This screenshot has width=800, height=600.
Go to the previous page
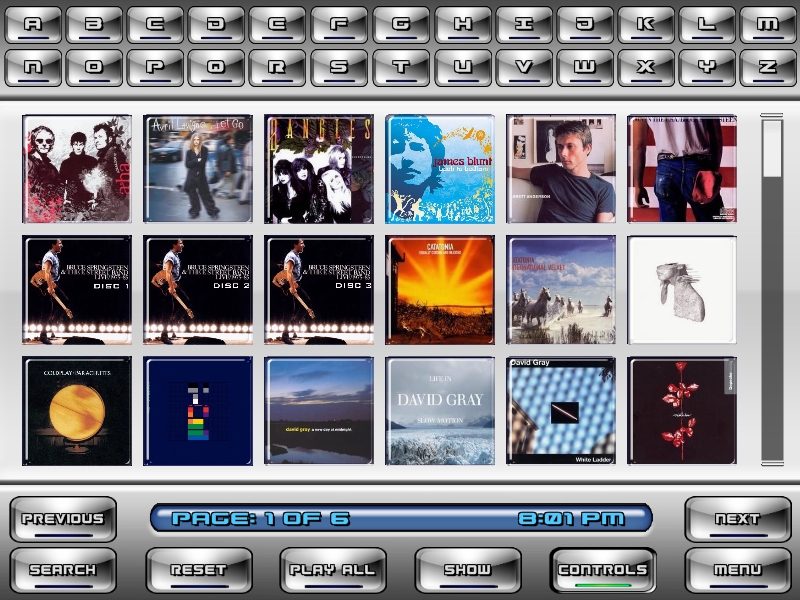click(x=63, y=519)
